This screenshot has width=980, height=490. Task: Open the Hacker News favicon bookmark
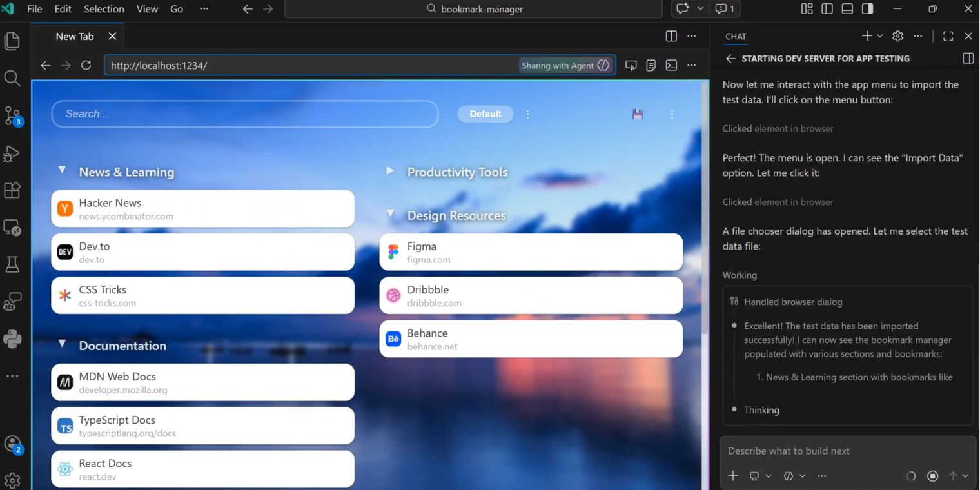click(x=65, y=209)
